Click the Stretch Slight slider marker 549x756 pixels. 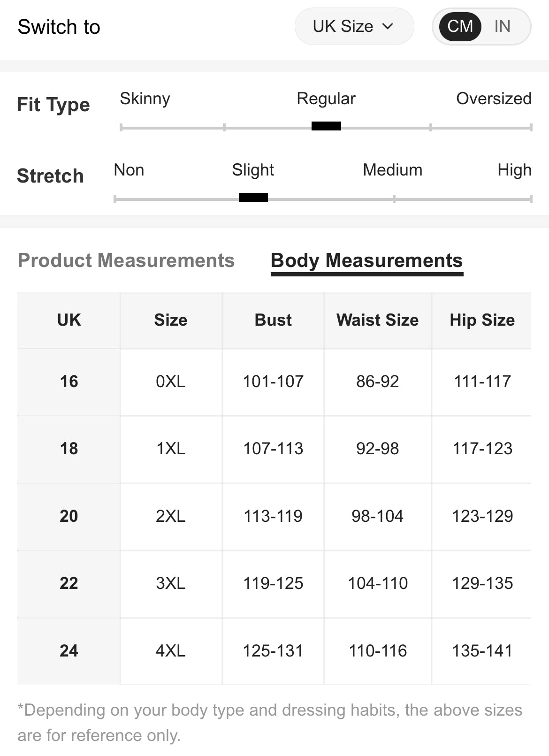pyautogui.click(x=253, y=198)
